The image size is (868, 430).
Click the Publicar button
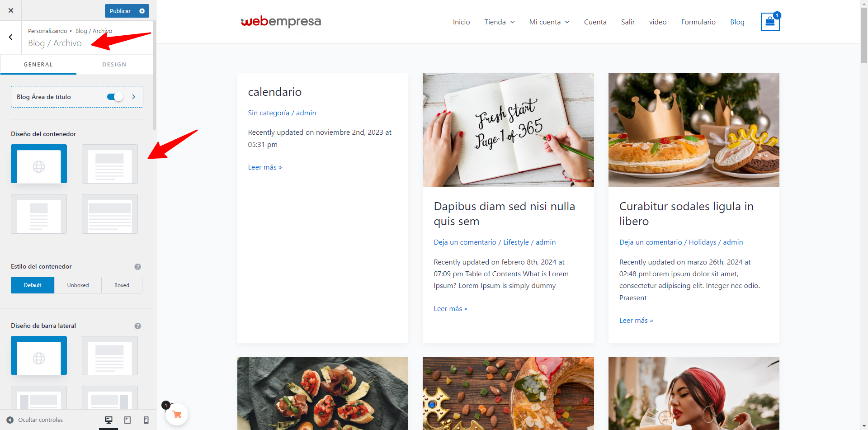coord(120,11)
